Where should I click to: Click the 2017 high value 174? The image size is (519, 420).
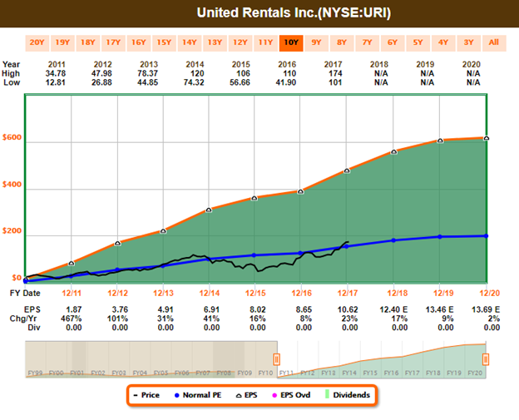335,73
